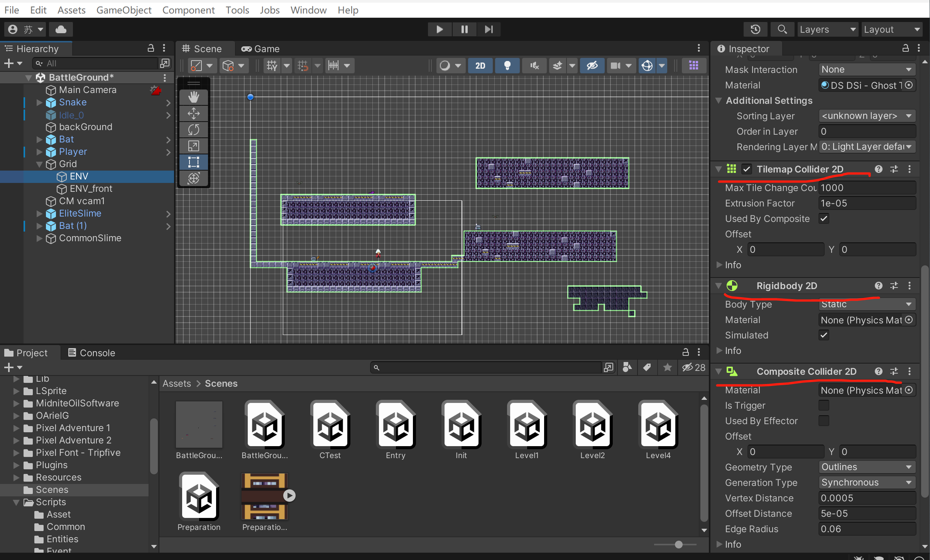Toggle scene lighting bulb icon
This screenshot has height=560, width=930.
(x=507, y=66)
